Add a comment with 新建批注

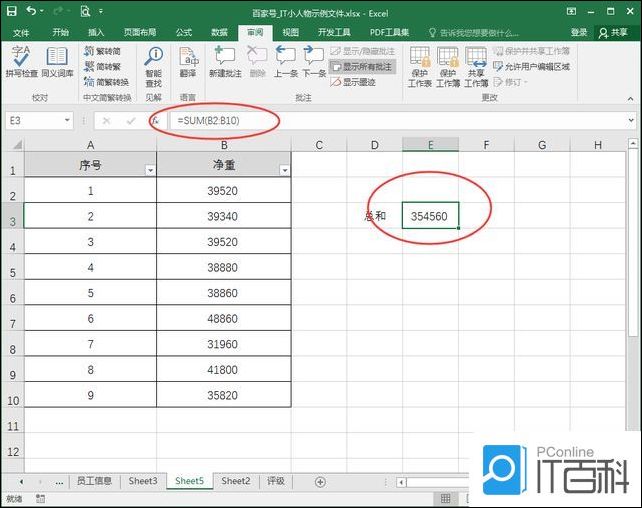pos(225,62)
